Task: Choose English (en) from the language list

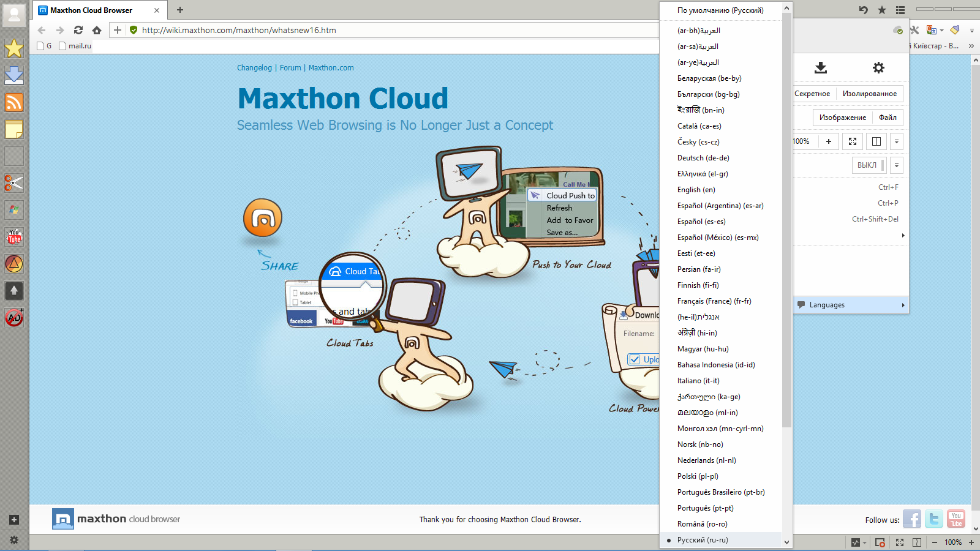Action: pyautogui.click(x=696, y=190)
